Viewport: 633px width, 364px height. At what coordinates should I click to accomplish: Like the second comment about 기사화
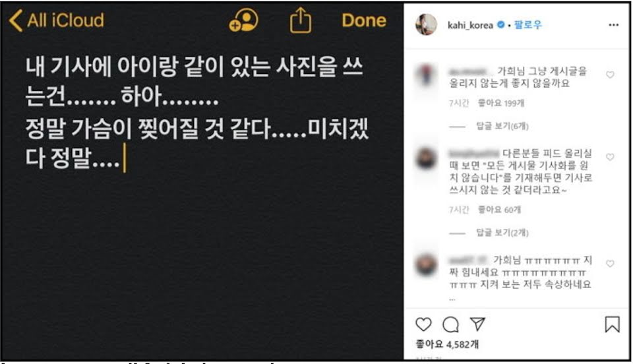click(610, 157)
